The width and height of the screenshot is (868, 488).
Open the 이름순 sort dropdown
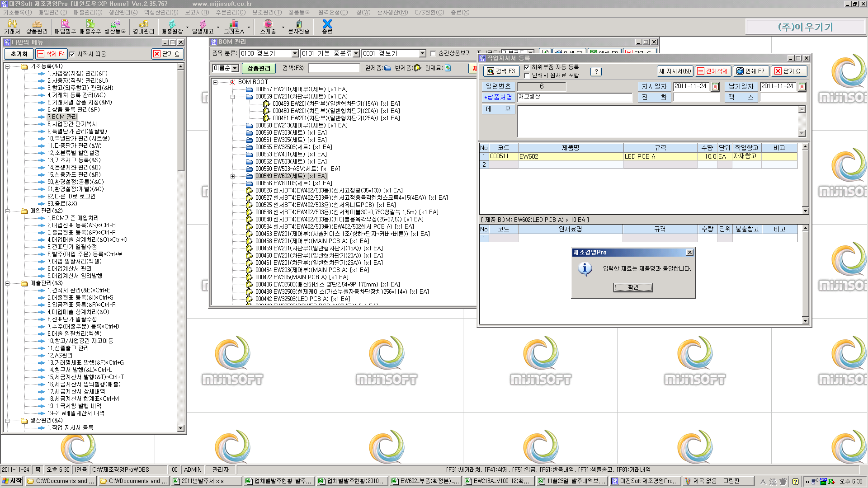pos(235,68)
